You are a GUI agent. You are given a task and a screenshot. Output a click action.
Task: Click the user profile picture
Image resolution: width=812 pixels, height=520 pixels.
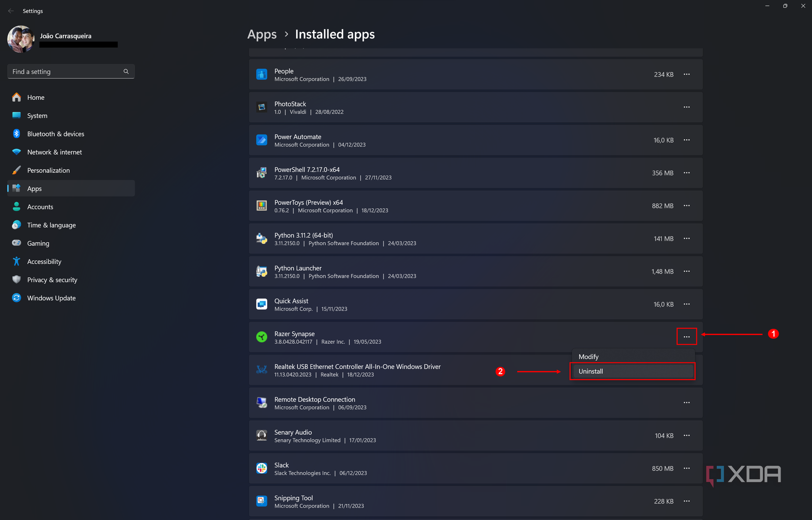click(x=21, y=39)
